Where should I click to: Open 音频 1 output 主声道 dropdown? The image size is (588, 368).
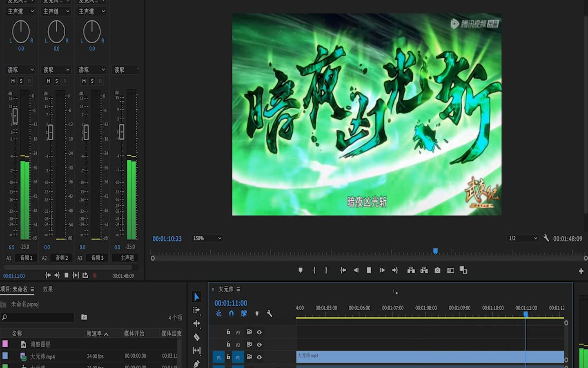(x=21, y=11)
